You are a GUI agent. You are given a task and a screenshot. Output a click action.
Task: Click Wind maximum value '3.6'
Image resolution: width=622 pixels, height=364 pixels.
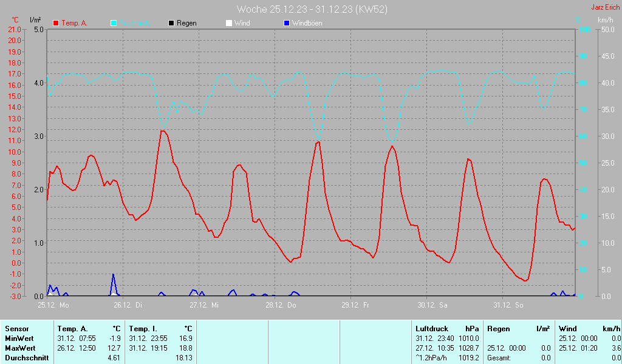pos(616,348)
